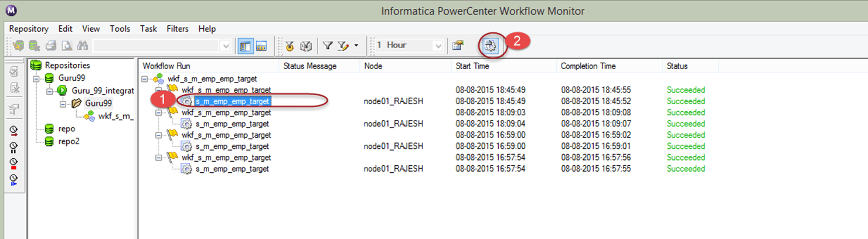Click node01_RAJESH in the 18:09:04 row
The image size is (868, 239).
(x=393, y=124)
